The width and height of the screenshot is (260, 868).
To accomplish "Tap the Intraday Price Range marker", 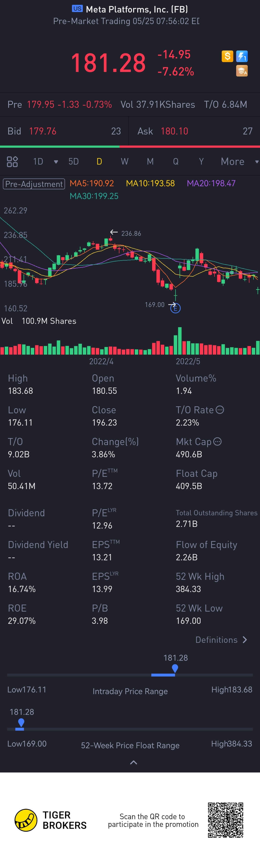I will [x=175, y=668].
